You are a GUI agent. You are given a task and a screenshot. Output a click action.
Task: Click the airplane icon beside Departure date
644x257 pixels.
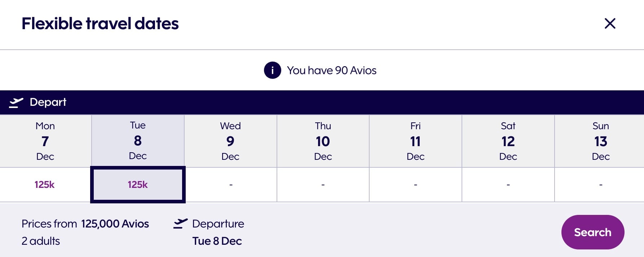click(x=181, y=224)
